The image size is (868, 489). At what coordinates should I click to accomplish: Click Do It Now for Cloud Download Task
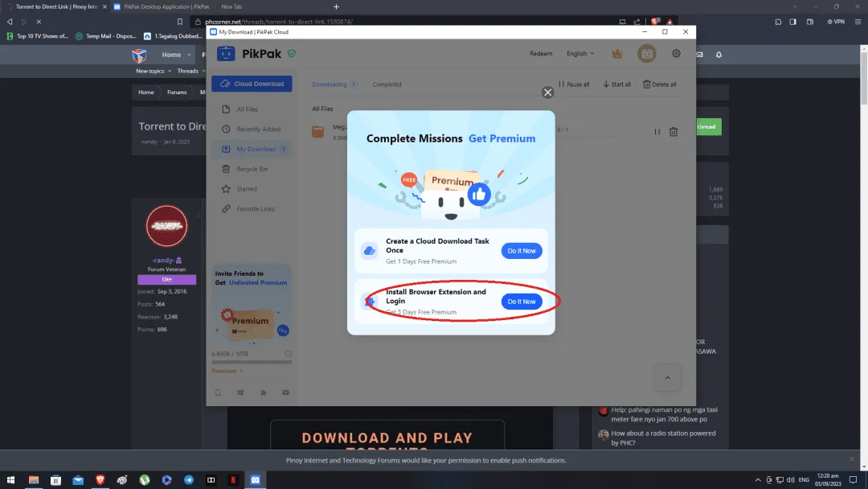(x=522, y=251)
